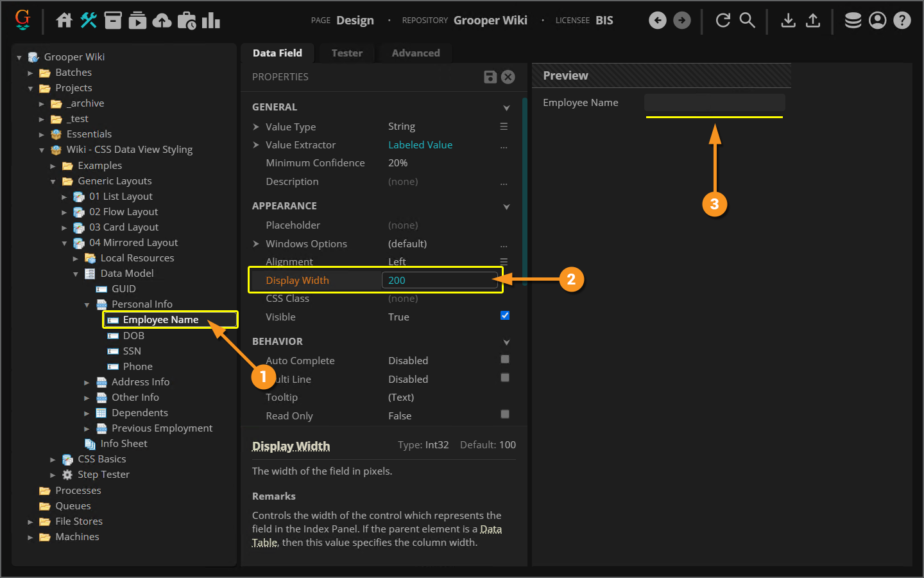Uncheck the Visible property checkbox
Viewport: 924px width, 578px height.
[x=505, y=315]
